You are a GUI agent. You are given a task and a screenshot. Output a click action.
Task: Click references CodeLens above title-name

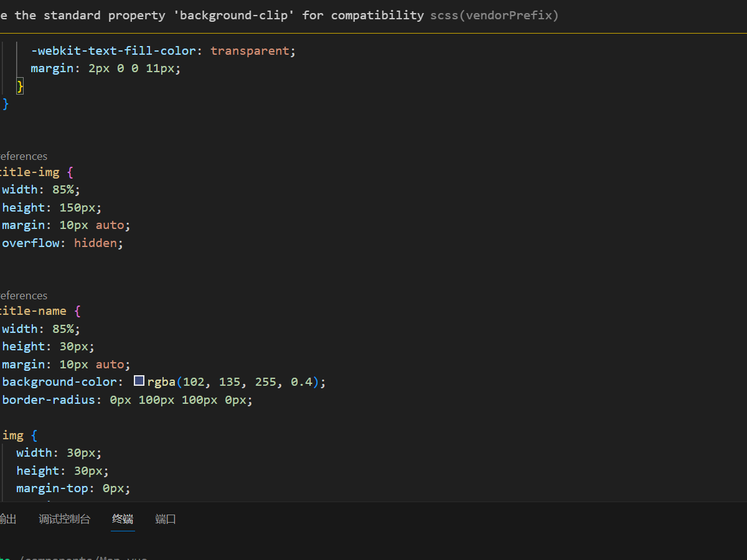click(x=23, y=296)
